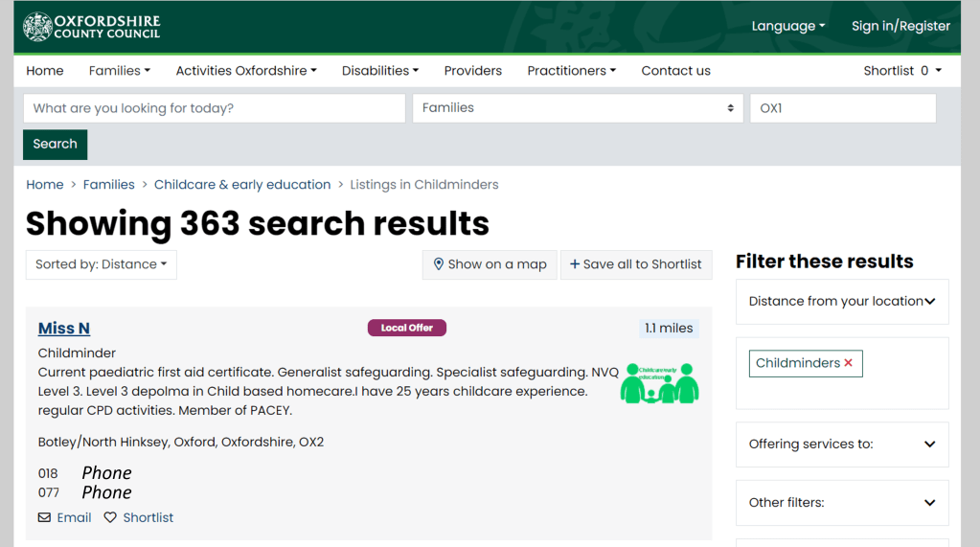
Task: Click the map pin Show on a map
Action: (x=439, y=264)
